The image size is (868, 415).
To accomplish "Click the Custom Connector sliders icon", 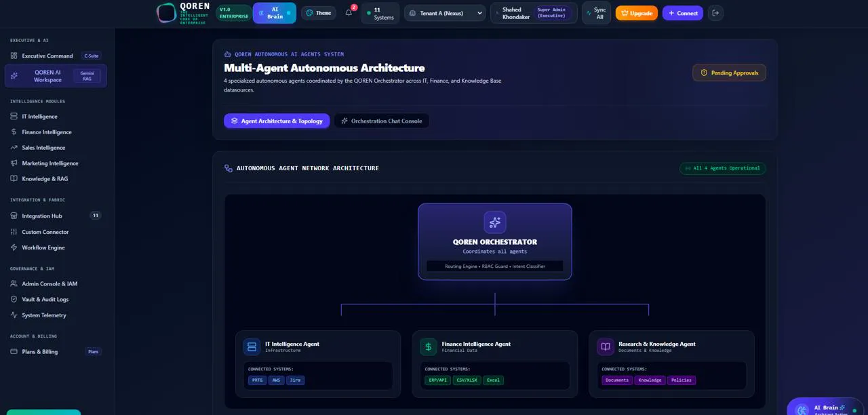I will (x=14, y=232).
